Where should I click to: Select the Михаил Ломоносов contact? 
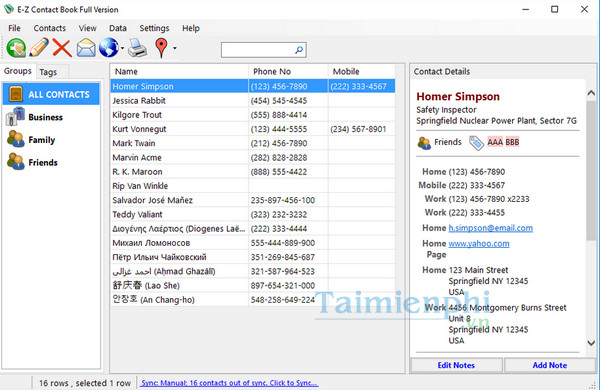coord(253,243)
